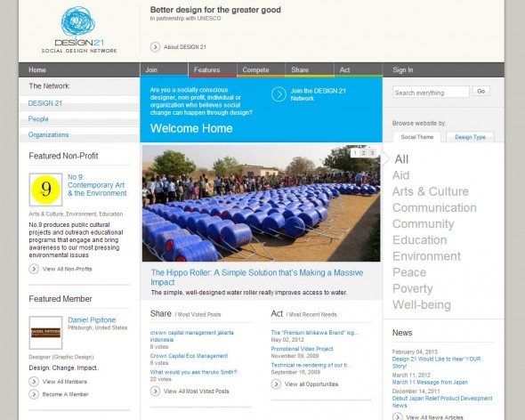Click the arrow icon next to View All Members

(34, 382)
